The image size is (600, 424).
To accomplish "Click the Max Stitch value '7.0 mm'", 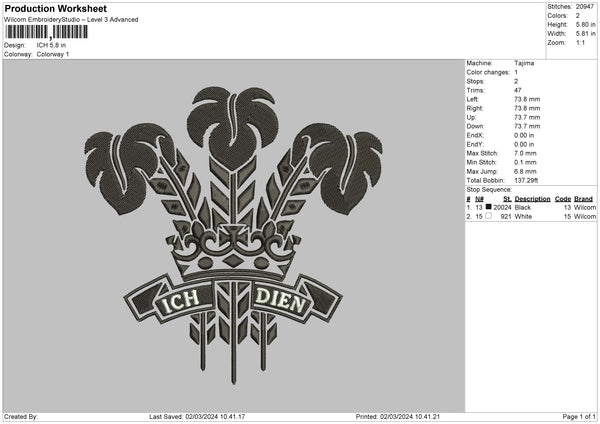I will pyautogui.click(x=525, y=153).
